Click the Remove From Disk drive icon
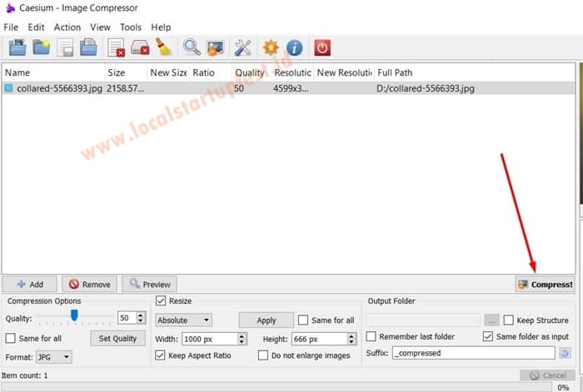This screenshot has width=583, height=392. 140,47
